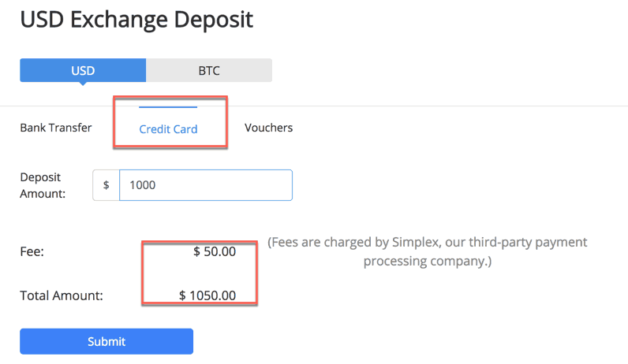Click the dollar symbol beside 1050.00
This screenshot has height=364, width=628.
(x=182, y=295)
